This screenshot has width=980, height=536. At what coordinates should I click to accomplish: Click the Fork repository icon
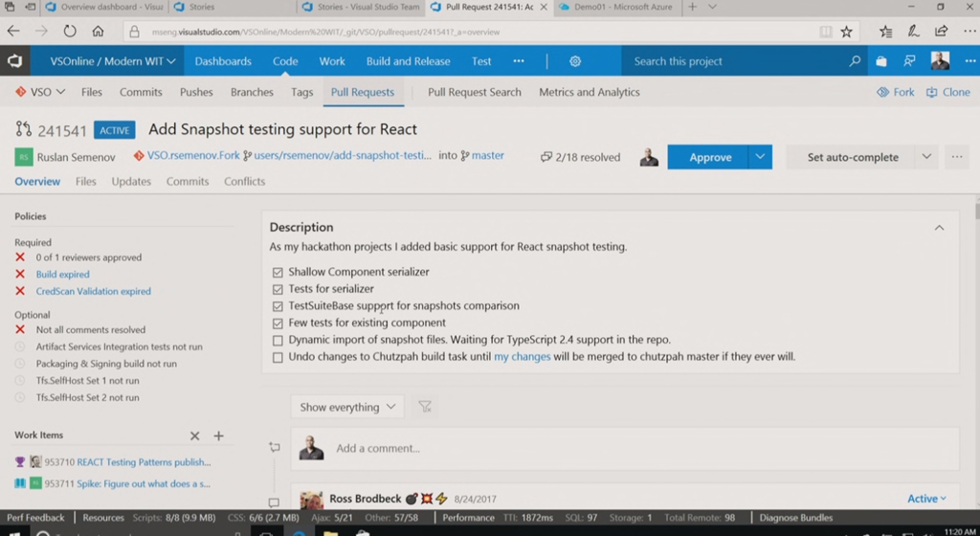pyautogui.click(x=882, y=92)
